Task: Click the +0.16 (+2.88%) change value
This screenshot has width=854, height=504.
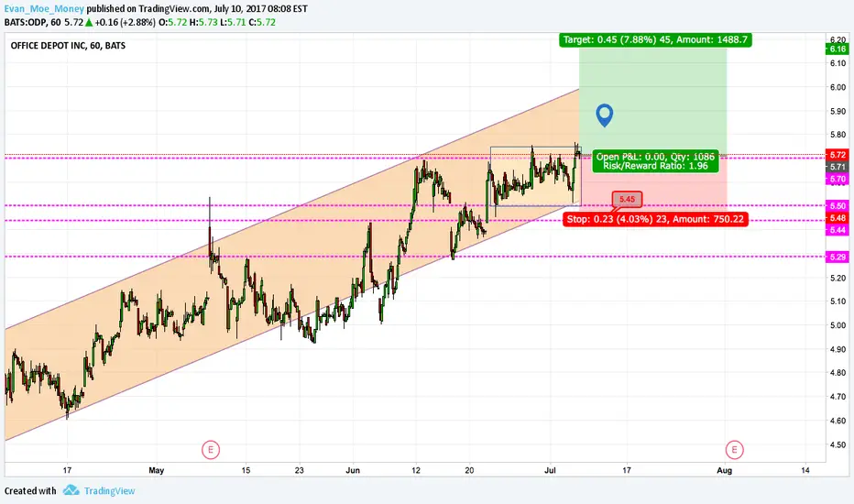Action: [x=126, y=22]
